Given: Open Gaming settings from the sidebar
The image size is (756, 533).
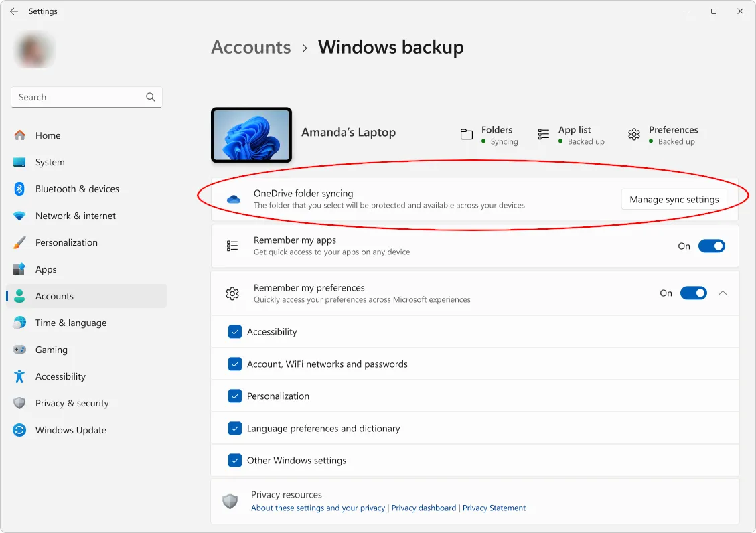Looking at the screenshot, I should coord(50,350).
